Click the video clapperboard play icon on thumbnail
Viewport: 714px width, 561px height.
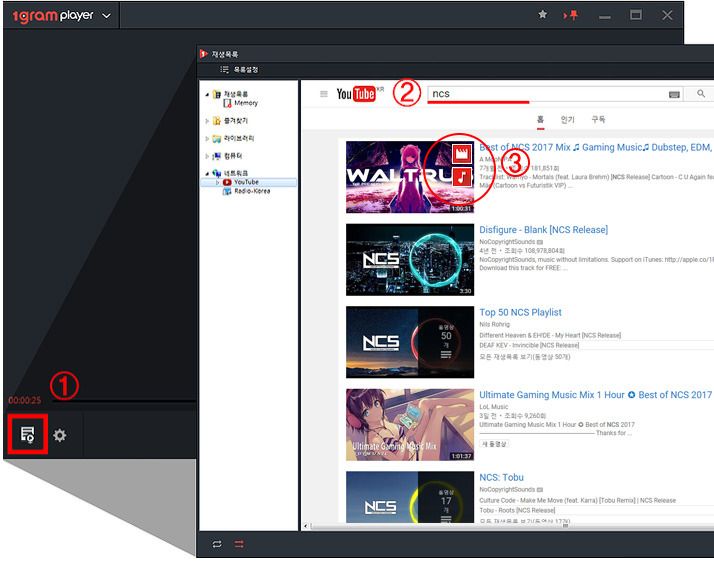point(462,153)
